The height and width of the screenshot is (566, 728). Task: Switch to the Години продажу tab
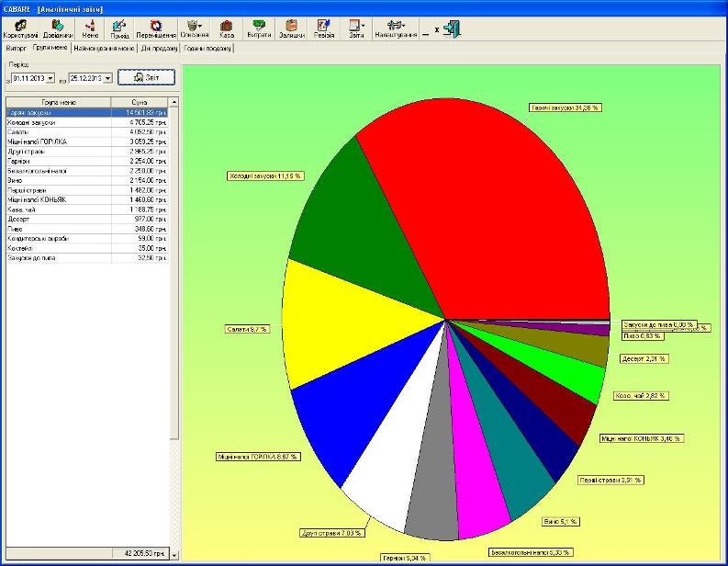coord(207,49)
